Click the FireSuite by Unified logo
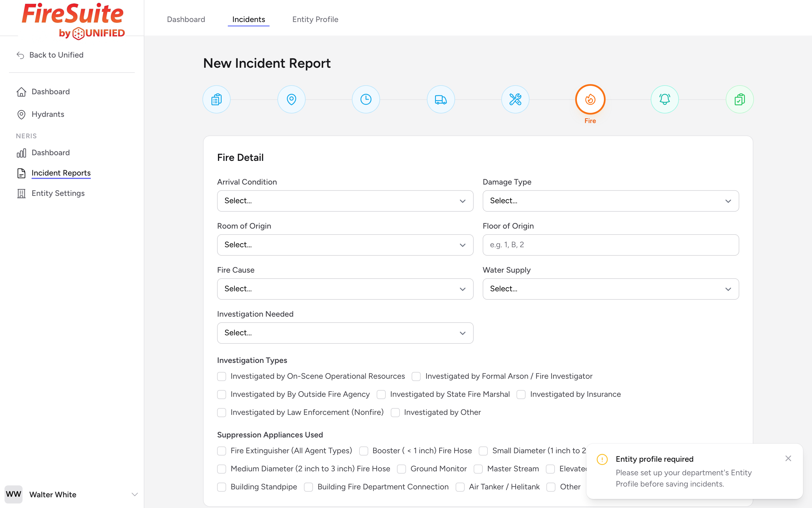This screenshot has width=812, height=508. click(x=73, y=21)
